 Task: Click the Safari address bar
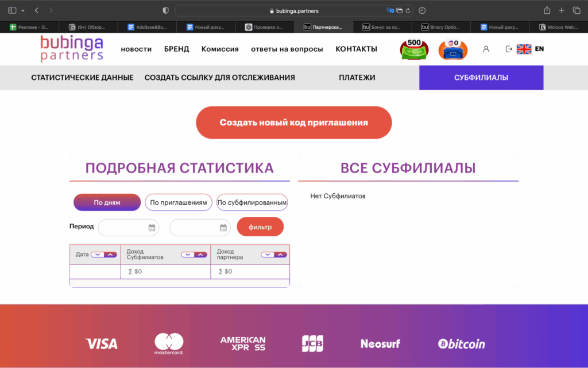(x=293, y=10)
